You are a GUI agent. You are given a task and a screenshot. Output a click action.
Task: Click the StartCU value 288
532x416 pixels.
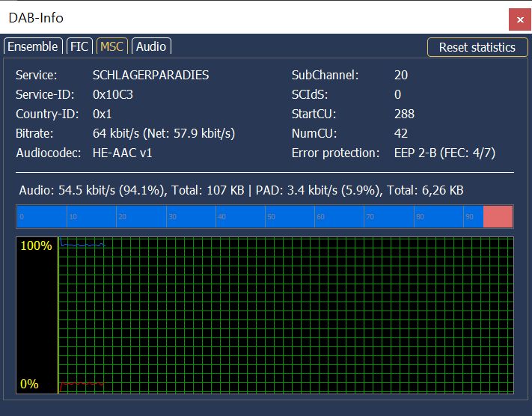tap(404, 114)
